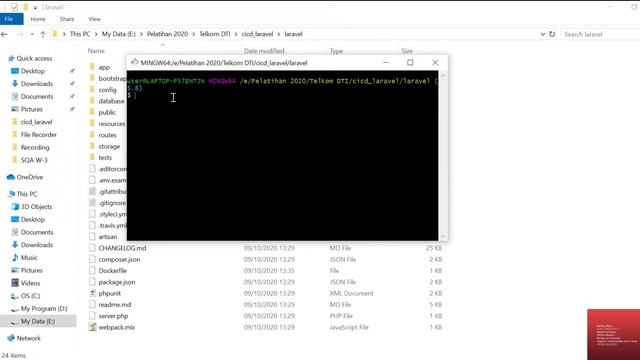Image resolution: width=640 pixels, height=360 pixels.
Task: Switch to the Home ribbon tab
Action: (x=38, y=19)
